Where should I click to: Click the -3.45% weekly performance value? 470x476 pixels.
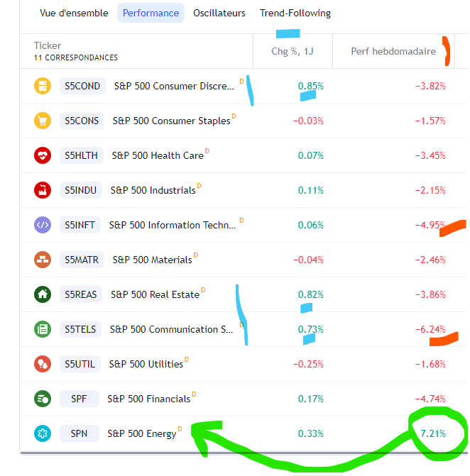tap(430, 156)
